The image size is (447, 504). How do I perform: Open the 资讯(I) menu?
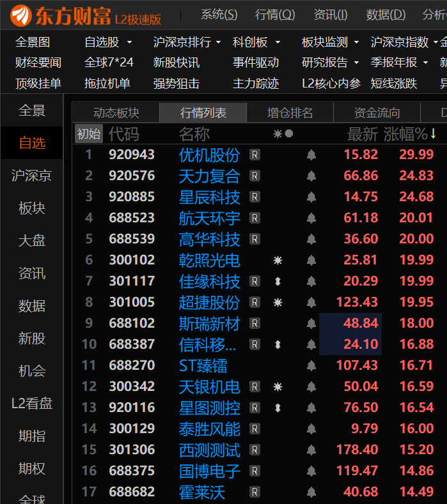pyautogui.click(x=331, y=15)
